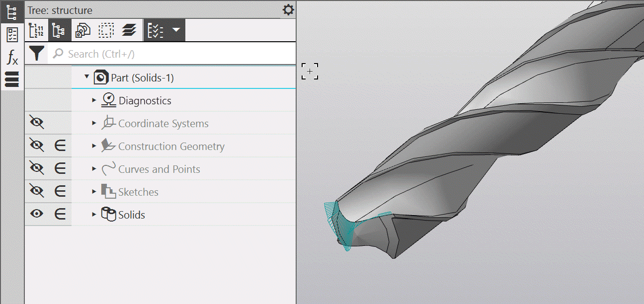Click the Search (Ctrl+/) field
Screen dimensions: 644x304
tap(174, 54)
